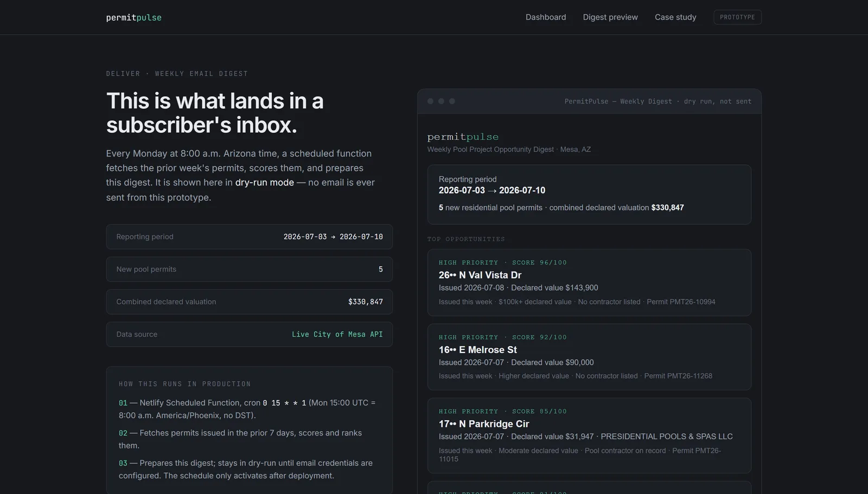Click TOP OPPORTUNITIES heading

click(466, 239)
